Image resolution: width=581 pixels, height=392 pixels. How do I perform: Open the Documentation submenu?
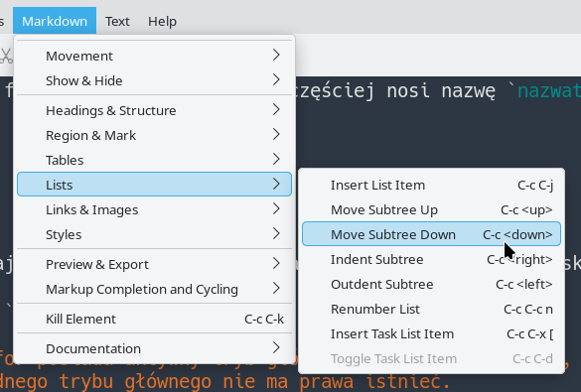click(154, 348)
